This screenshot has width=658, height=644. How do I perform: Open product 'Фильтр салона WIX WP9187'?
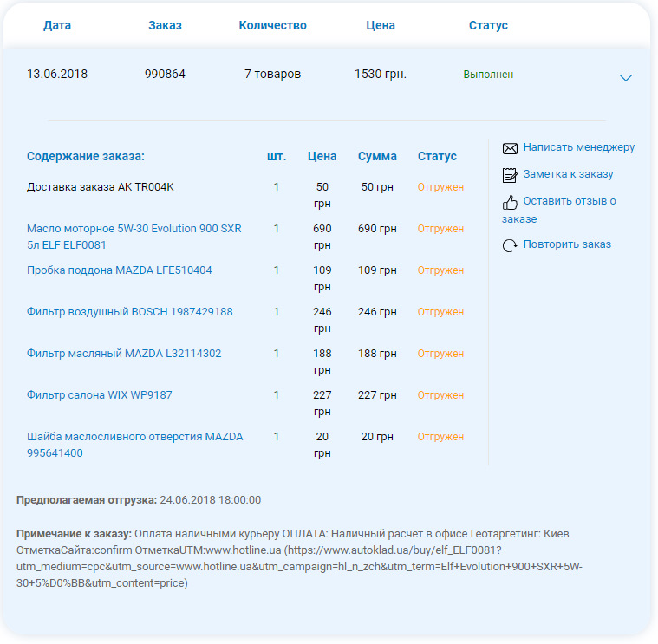coord(100,394)
